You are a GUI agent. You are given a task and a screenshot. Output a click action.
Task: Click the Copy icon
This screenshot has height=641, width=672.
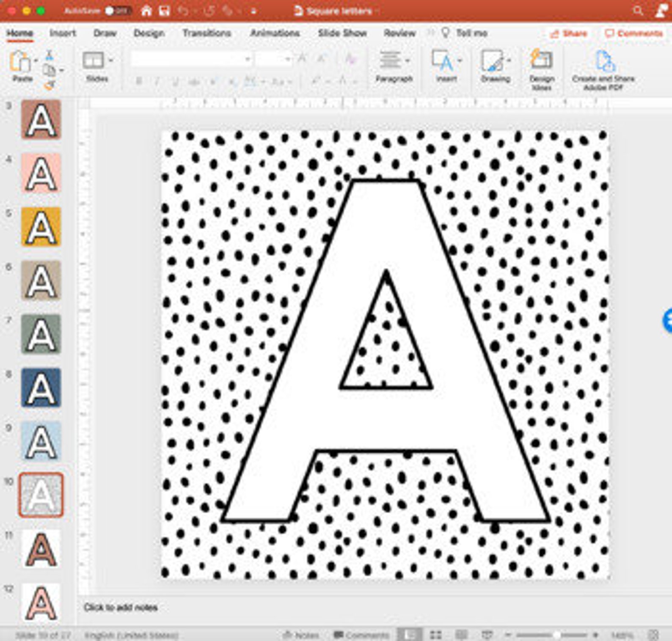[49, 70]
